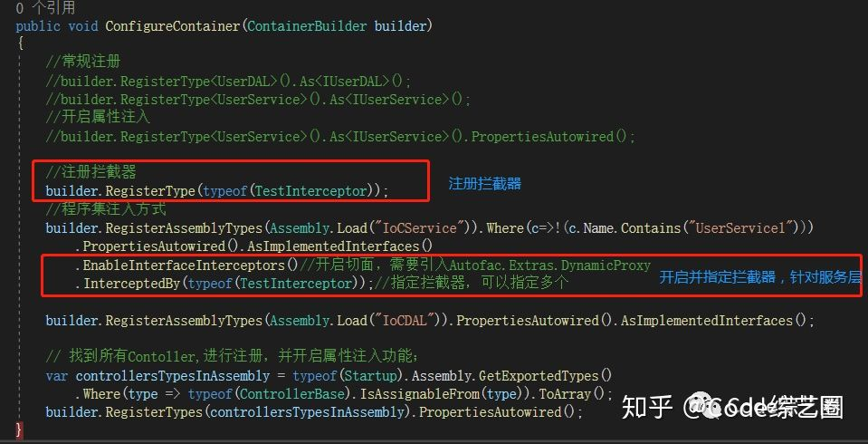Click the "IoCService" string literal
The width and height of the screenshot is (868, 444).
click(x=413, y=227)
